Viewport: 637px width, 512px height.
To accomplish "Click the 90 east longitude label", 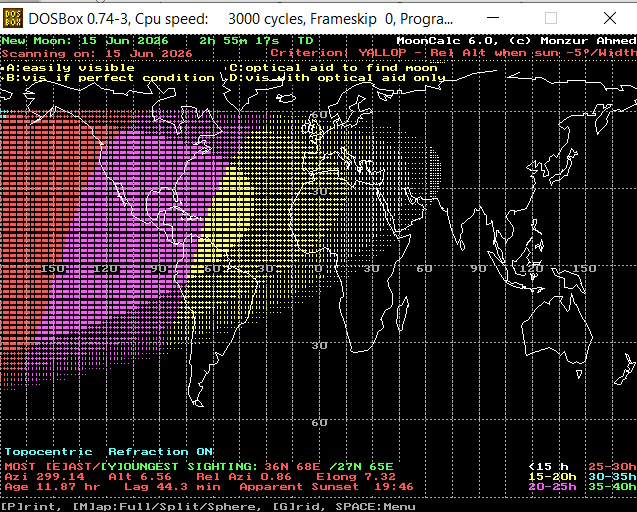I will pos(478,269).
